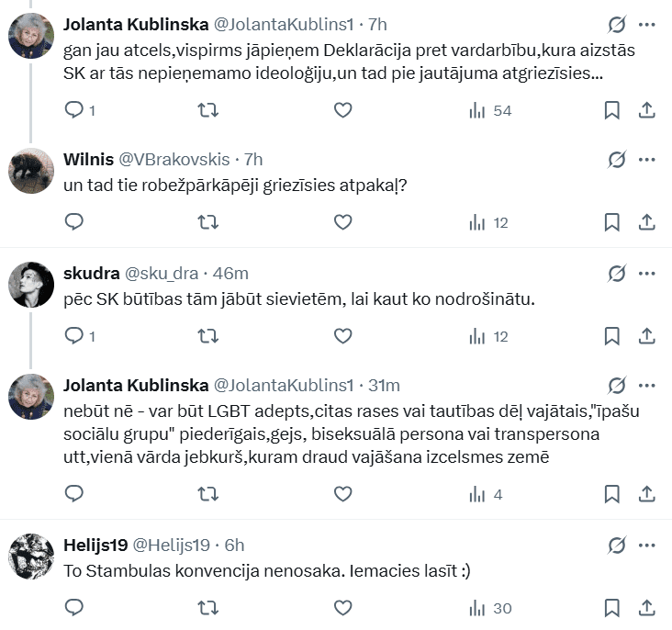Image resolution: width=672 pixels, height=630 pixels.
Task: Expand three-dot menu on Jolanta's first tweet
Action: coord(646,24)
